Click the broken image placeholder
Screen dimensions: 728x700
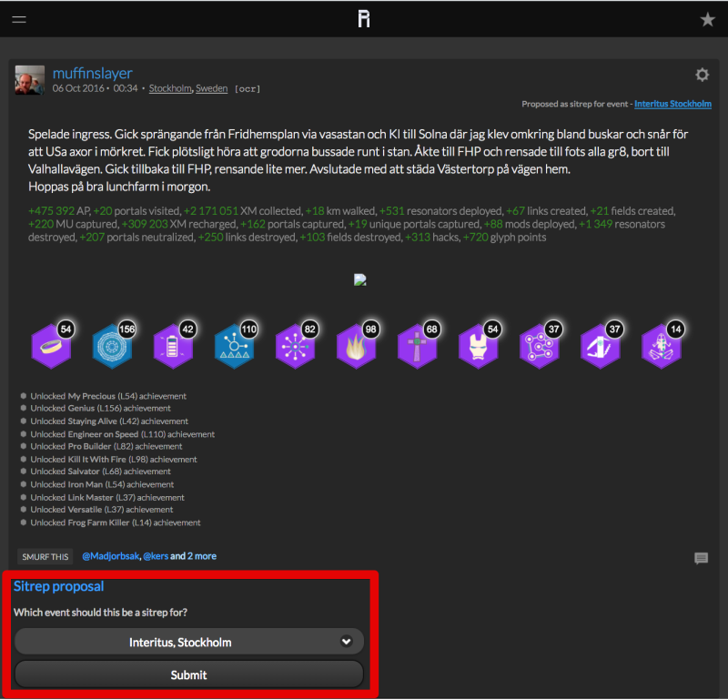click(360, 279)
